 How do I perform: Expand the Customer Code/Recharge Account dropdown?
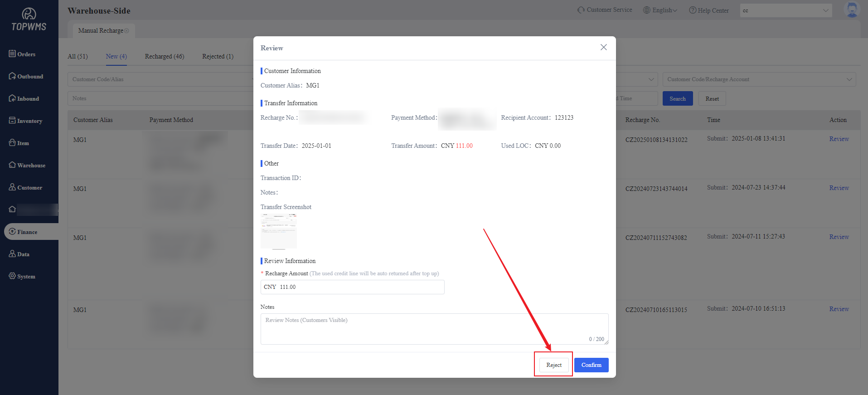(759, 79)
